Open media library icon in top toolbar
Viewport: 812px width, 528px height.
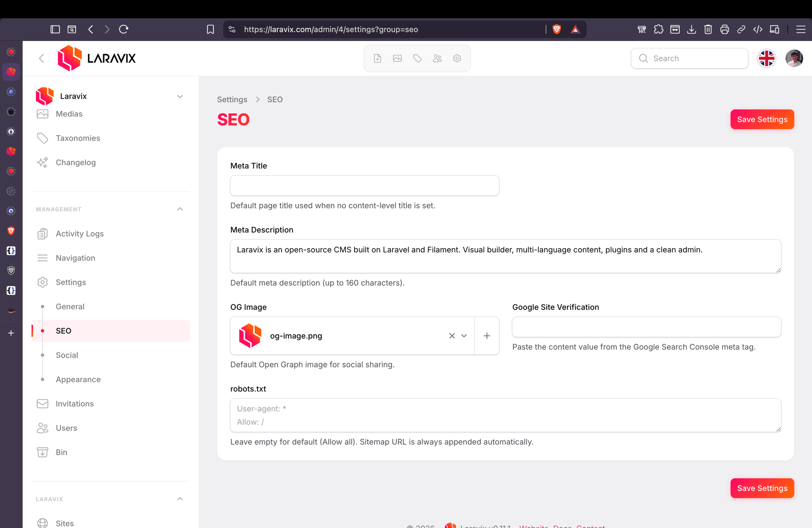coord(398,58)
